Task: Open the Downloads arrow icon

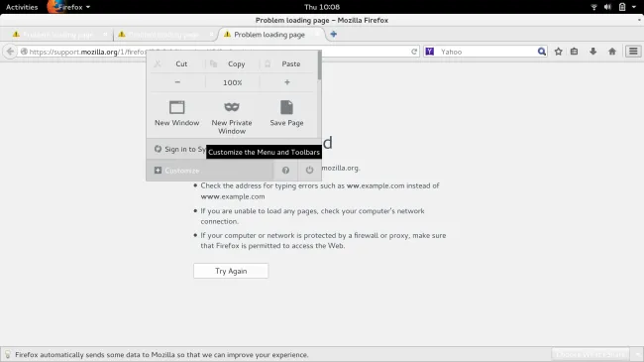Action: [592, 52]
